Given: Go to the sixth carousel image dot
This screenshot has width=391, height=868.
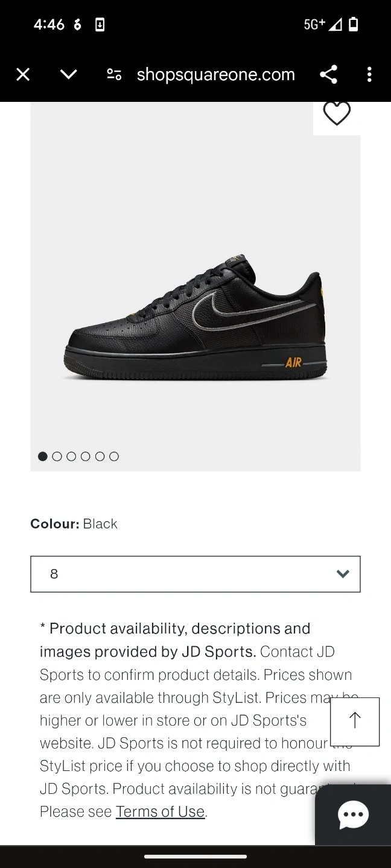Looking at the screenshot, I should point(114,456).
